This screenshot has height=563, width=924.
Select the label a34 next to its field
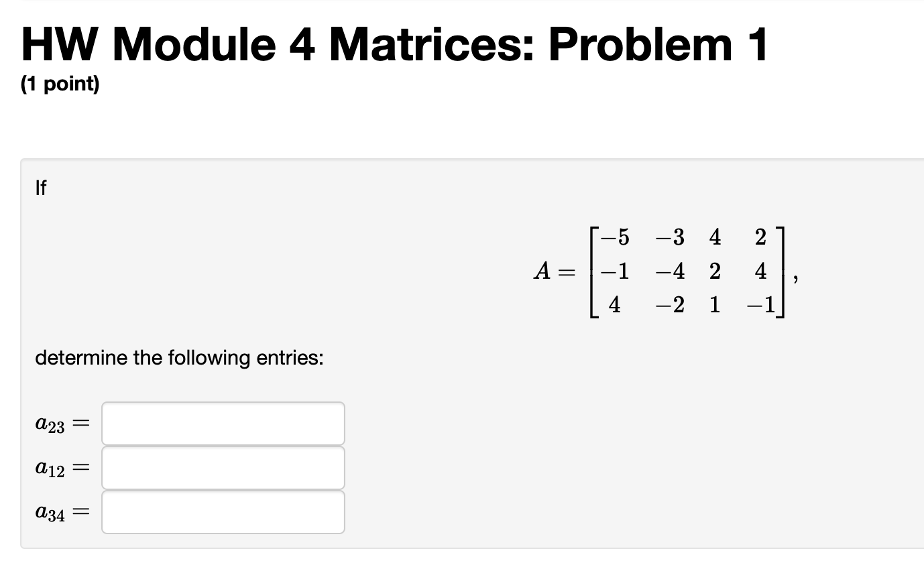50,511
